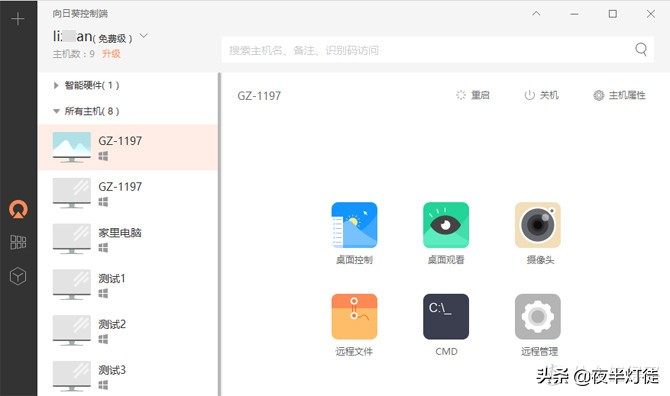670x396 pixels.
Task: Click the 测试1 monitor thumbnail
Action: (72, 285)
